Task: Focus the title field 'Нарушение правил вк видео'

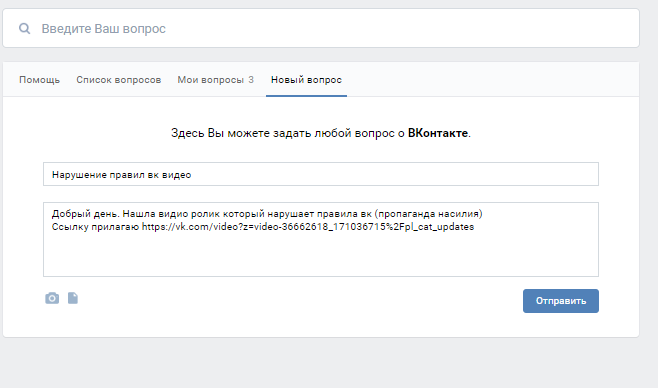Action: [x=321, y=174]
